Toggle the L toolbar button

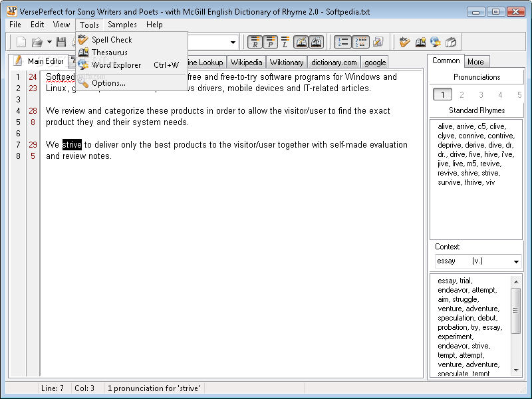tap(285, 42)
